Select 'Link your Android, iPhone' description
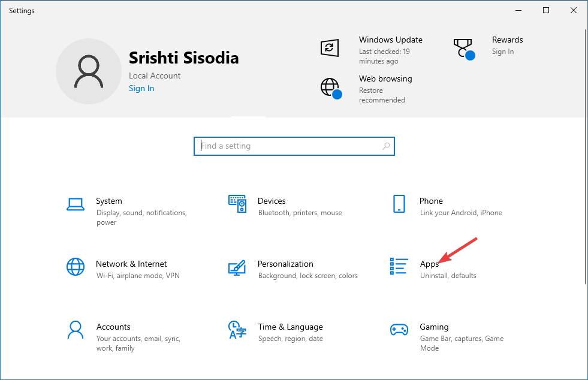The image size is (588, 380). [461, 213]
